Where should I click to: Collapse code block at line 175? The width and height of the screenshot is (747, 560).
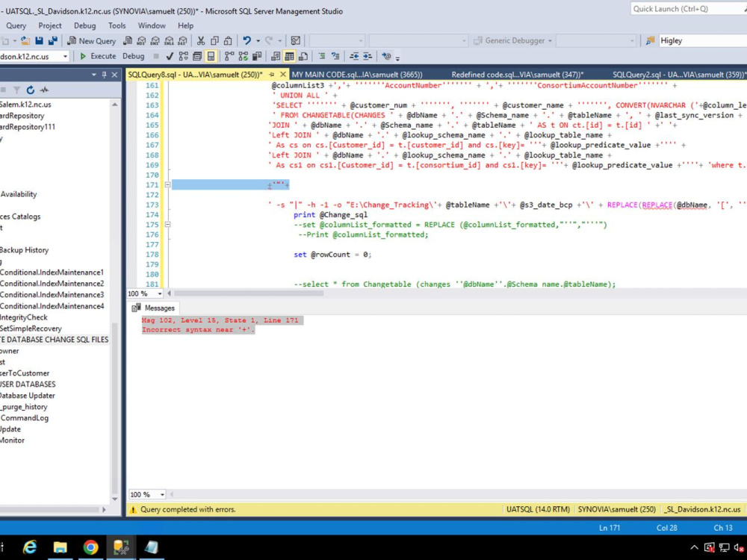[x=167, y=224]
